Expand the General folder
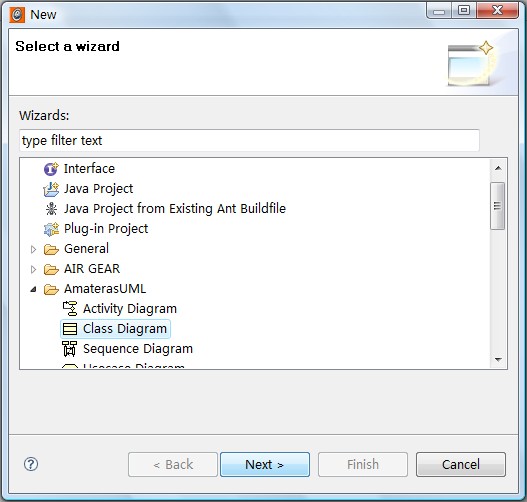Viewport: 527px width, 502px height. pos(33,249)
